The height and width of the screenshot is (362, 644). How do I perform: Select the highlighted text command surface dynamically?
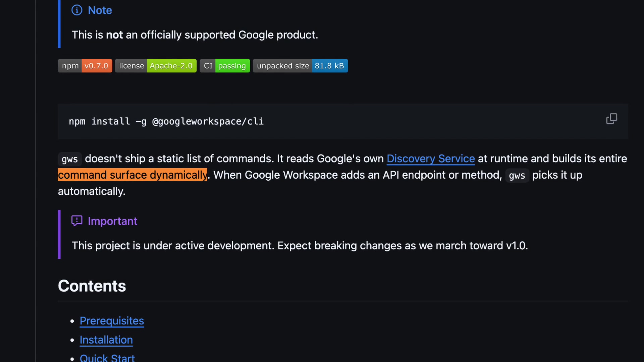point(132,175)
